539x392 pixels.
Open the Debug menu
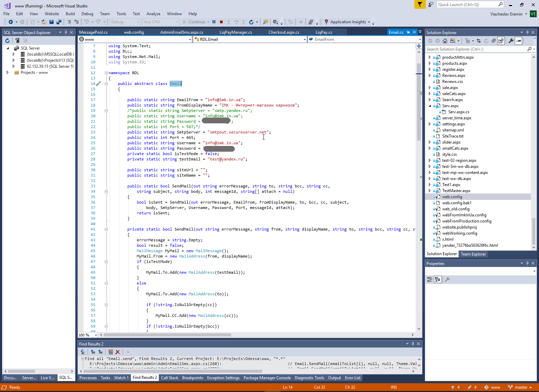click(87, 14)
